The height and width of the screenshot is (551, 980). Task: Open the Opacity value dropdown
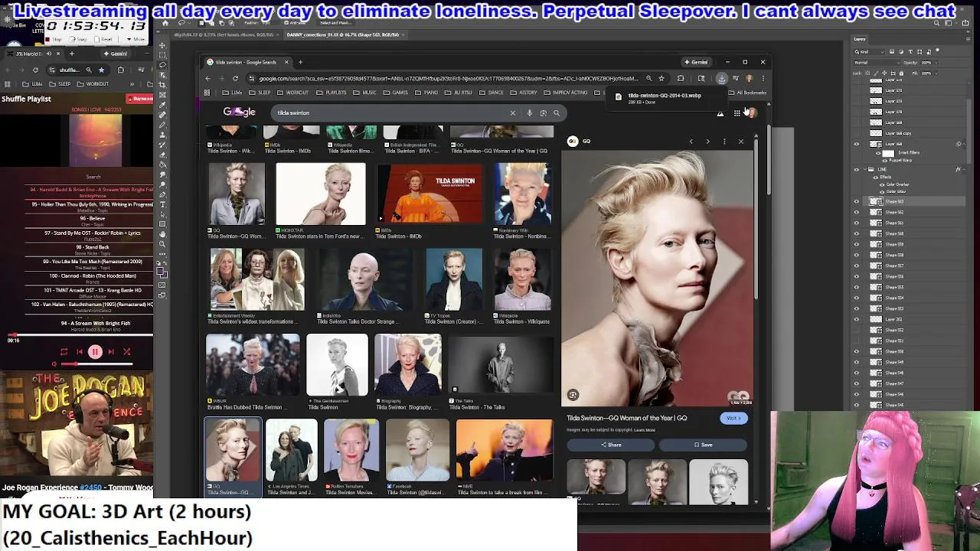pos(936,63)
